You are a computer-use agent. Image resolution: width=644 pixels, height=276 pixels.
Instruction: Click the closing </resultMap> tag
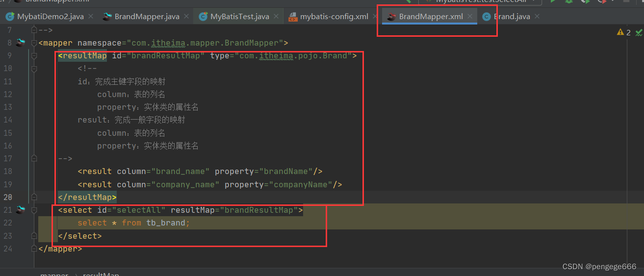point(87,197)
